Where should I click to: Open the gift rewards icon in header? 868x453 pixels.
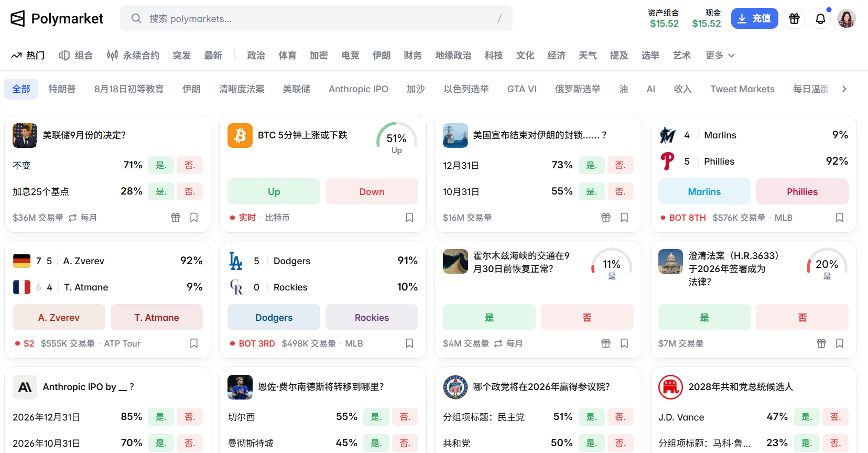795,19
